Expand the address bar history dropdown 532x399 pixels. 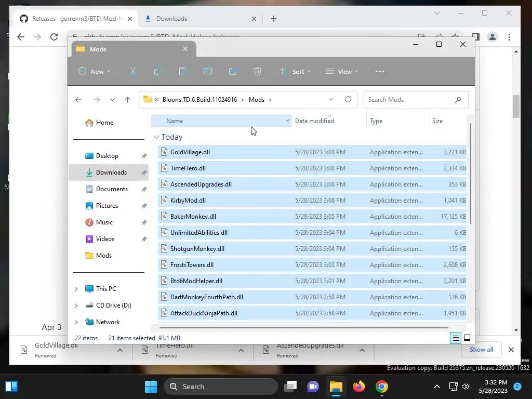331,99
